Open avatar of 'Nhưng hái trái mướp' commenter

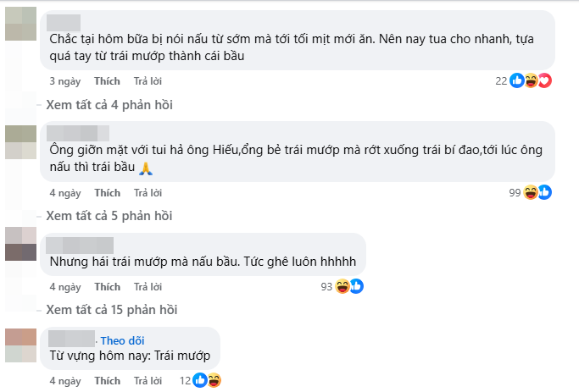tap(20, 243)
